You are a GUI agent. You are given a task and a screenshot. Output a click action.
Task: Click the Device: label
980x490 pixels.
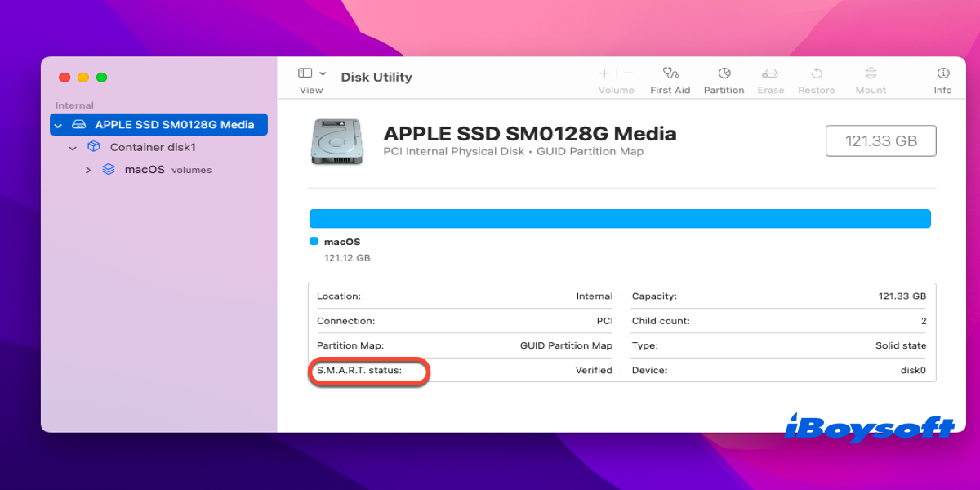pyautogui.click(x=649, y=370)
